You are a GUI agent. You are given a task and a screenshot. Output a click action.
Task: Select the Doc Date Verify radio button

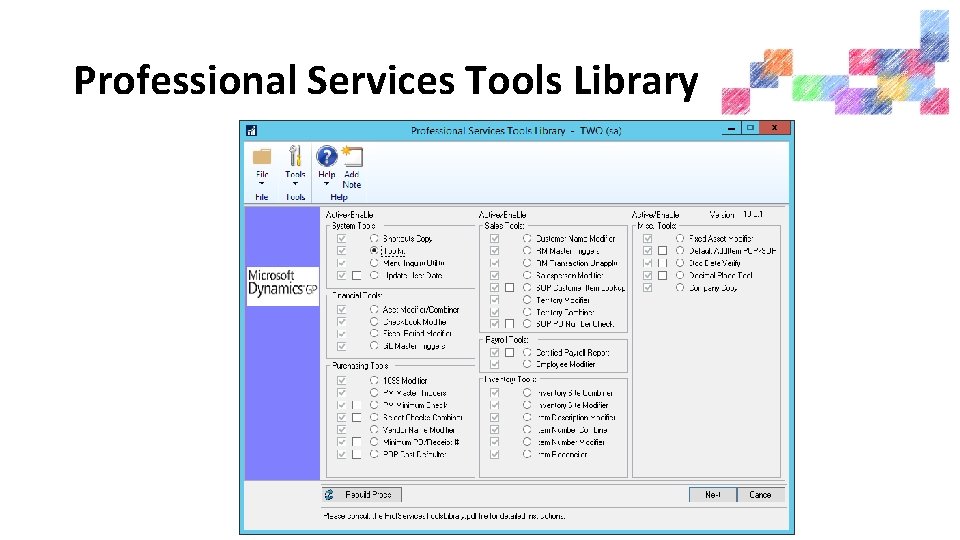(x=680, y=263)
